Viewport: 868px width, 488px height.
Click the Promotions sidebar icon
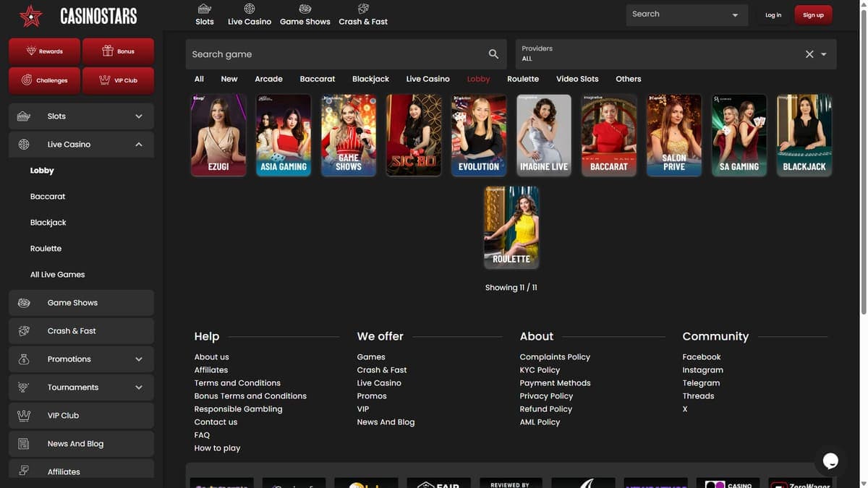point(24,359)
